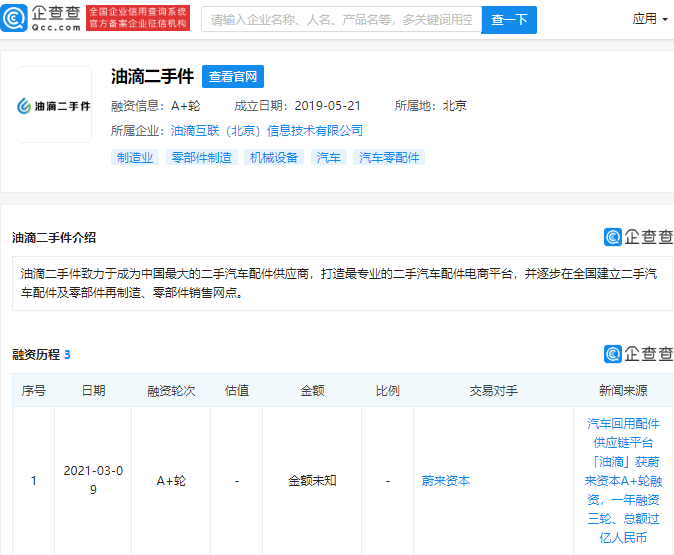Select the 汽车零配件 tag

[389, 157]
